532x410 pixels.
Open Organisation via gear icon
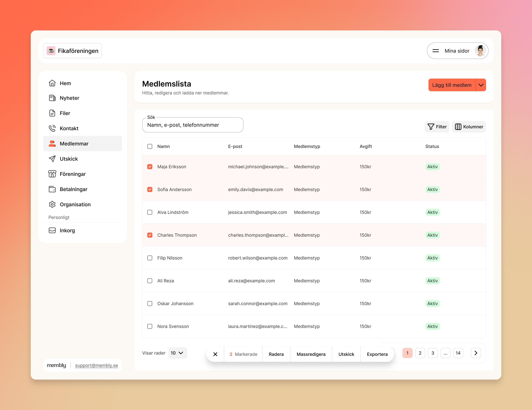[52, 204]
